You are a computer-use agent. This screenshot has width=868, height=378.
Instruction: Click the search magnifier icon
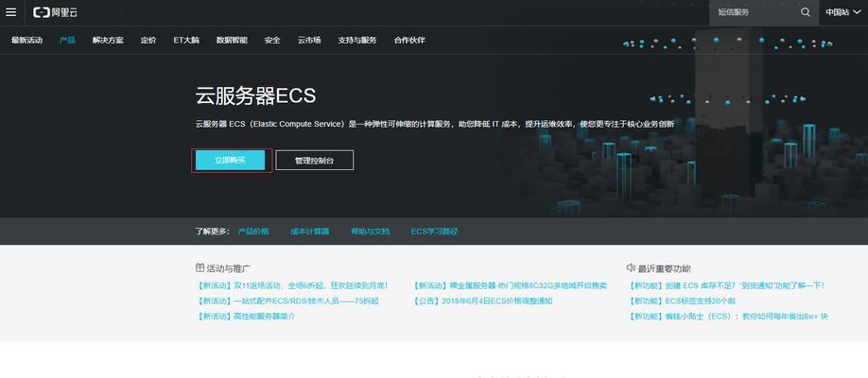coord(806,12)
